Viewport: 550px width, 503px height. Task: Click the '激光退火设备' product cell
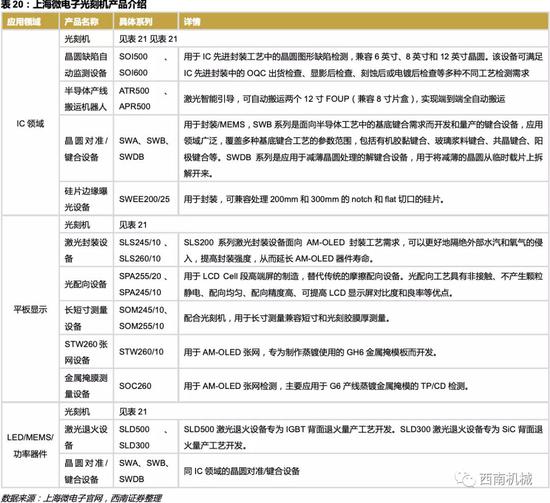pyautogui.click(x=86, y=437)
